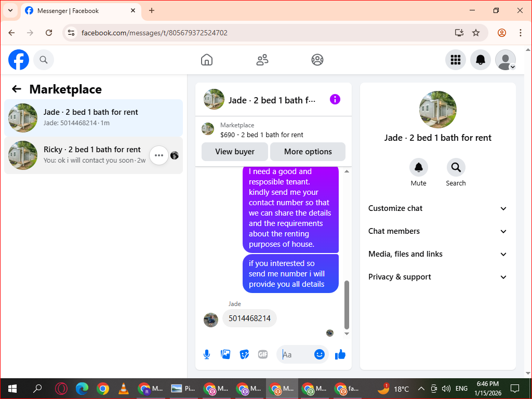Open VLC media player from taskbar
The width and height of the screenshot is (532, 399).
click(123, 389)
